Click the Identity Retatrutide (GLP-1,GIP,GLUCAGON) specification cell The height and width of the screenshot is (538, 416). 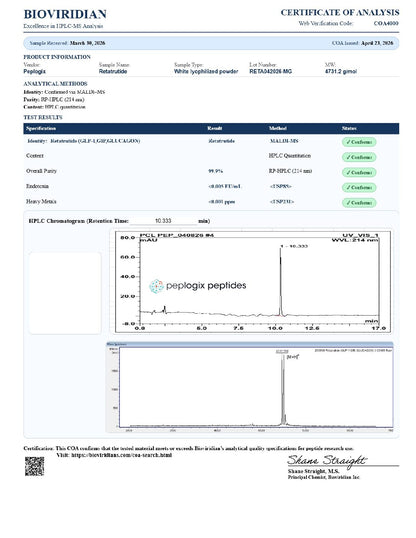tap(84, 141)
